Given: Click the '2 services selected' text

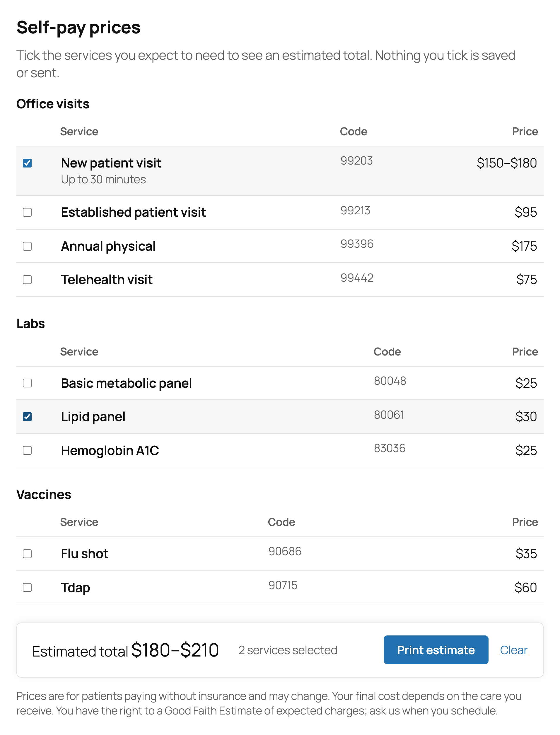Looking at the screenshot, I should pos(288,650).
